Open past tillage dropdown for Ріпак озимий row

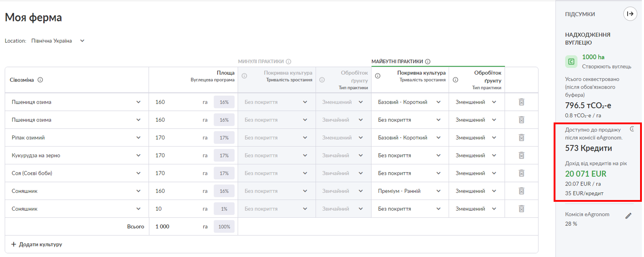[343, 137]
